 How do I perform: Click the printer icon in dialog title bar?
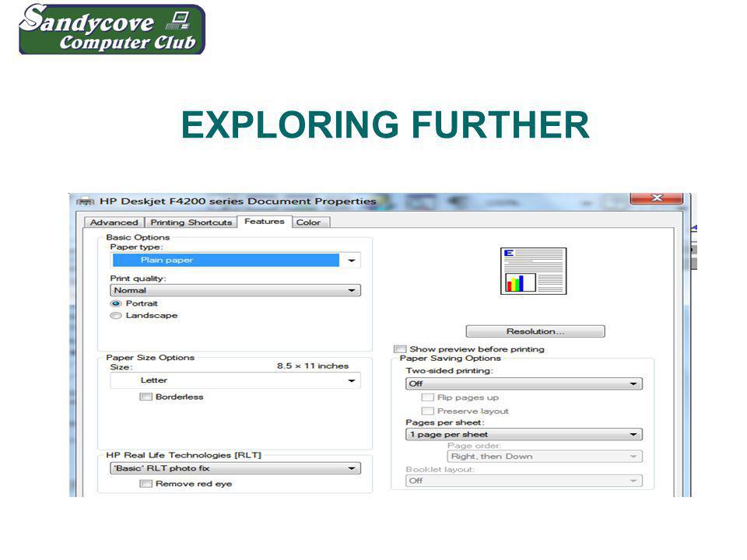pyautogui.click(x=85, y=201)
